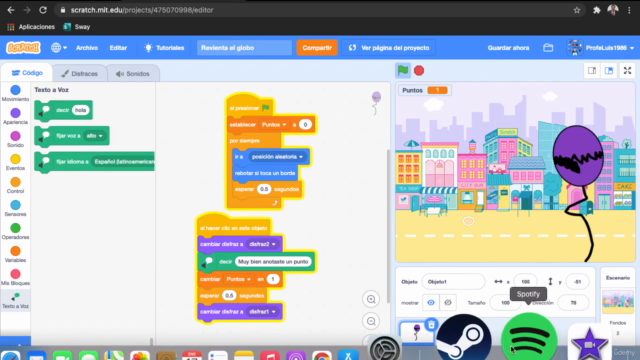Switch to the Disfraces tab
Image resolution: width=640 pixels, height=360 pixels.
(80, 74)
